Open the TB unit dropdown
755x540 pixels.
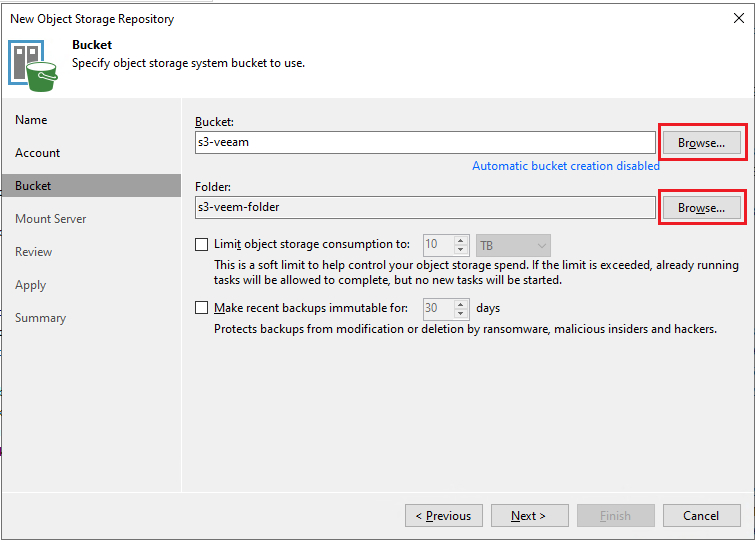513,246
